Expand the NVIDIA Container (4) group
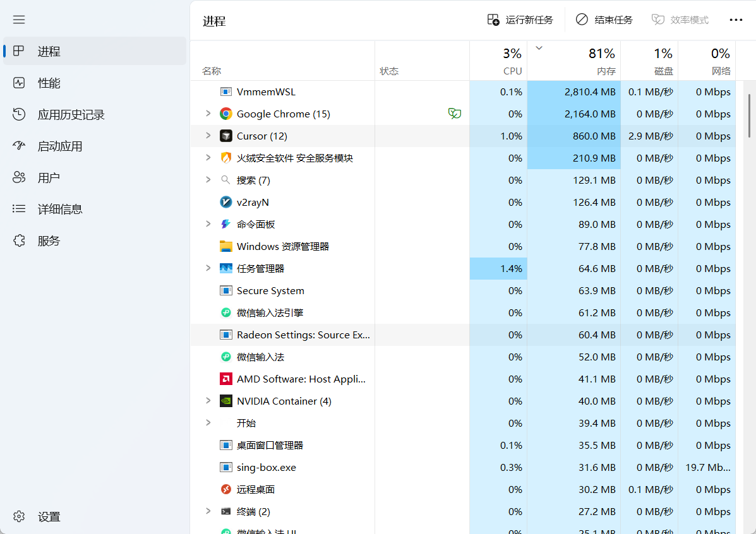Screen dimensions: 756x534 208,400
